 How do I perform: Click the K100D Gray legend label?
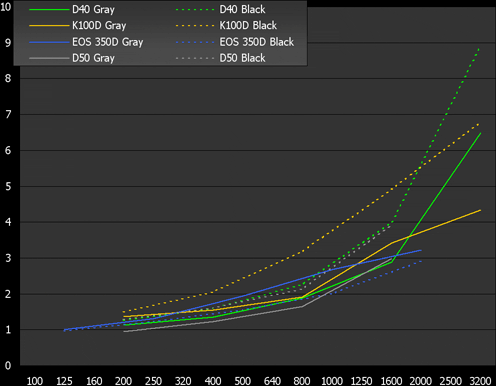[x=99, y=26]
